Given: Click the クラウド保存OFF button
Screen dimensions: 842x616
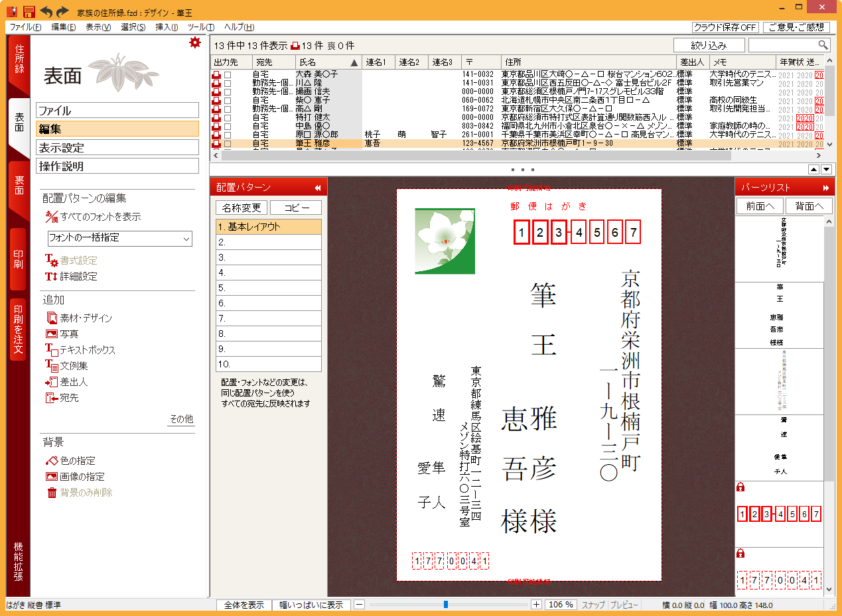Looking at the screenshot, I should coord(725,27).
